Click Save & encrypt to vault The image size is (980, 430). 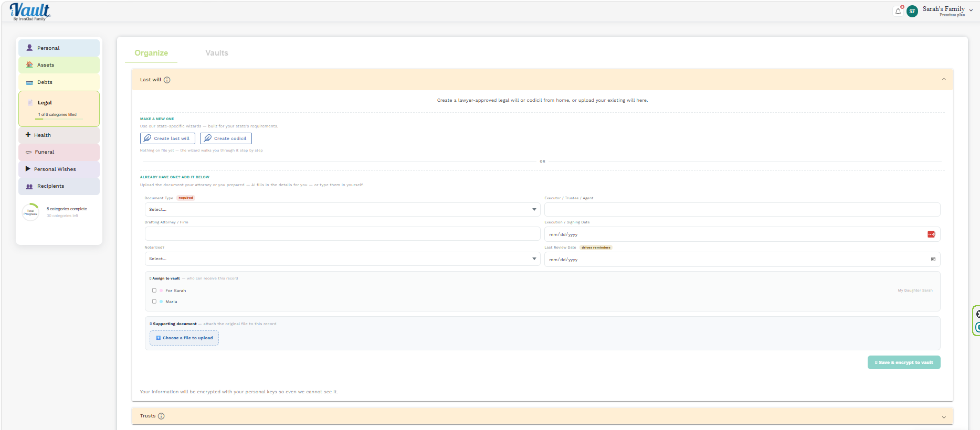(904, 362)
